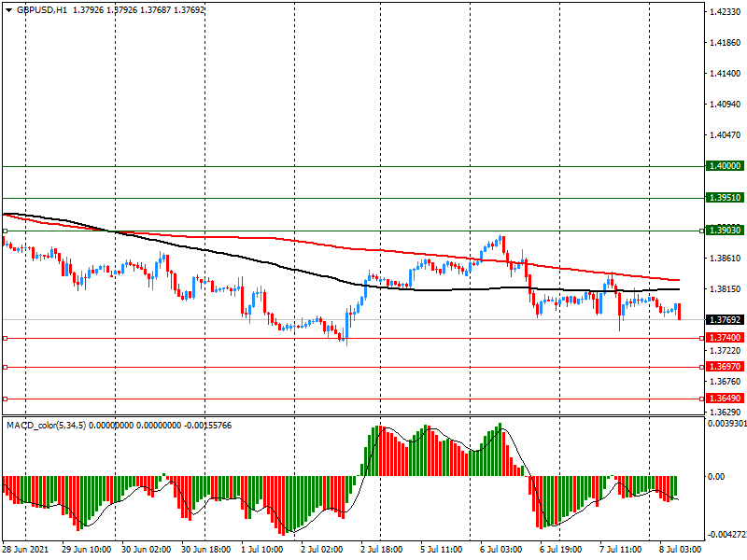Click the red 1.36970 price tag
Image resolution: width=747 pixels, height=560 pixels.
pyautogui.click(x=725, y=367)
